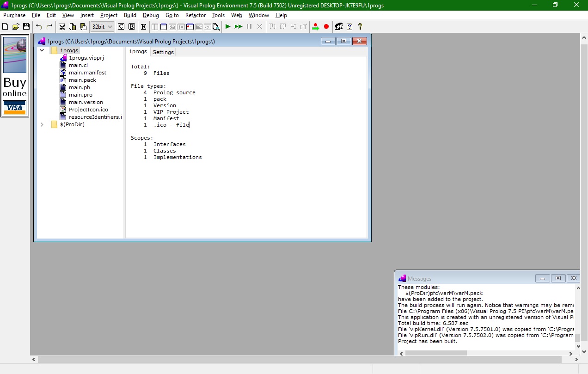This screenshot has width=588, height=374.
Task: Click the black puzzle-like icon before help
Action: 339,27
